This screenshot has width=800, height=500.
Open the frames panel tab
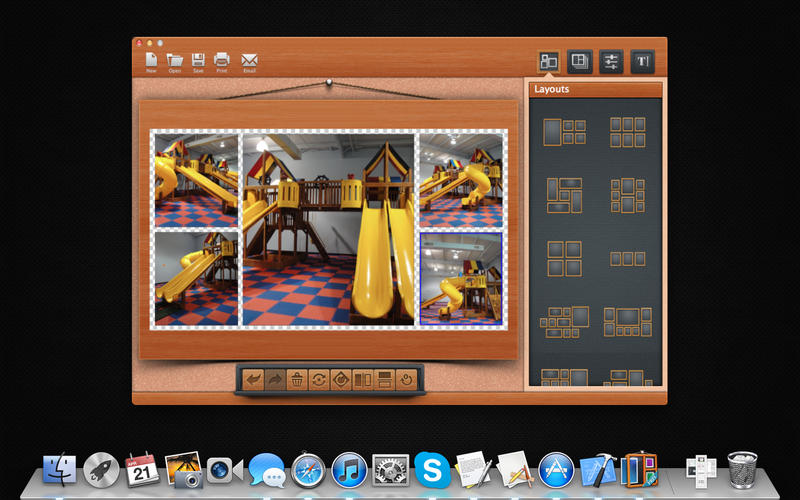[x=579, y=62]
